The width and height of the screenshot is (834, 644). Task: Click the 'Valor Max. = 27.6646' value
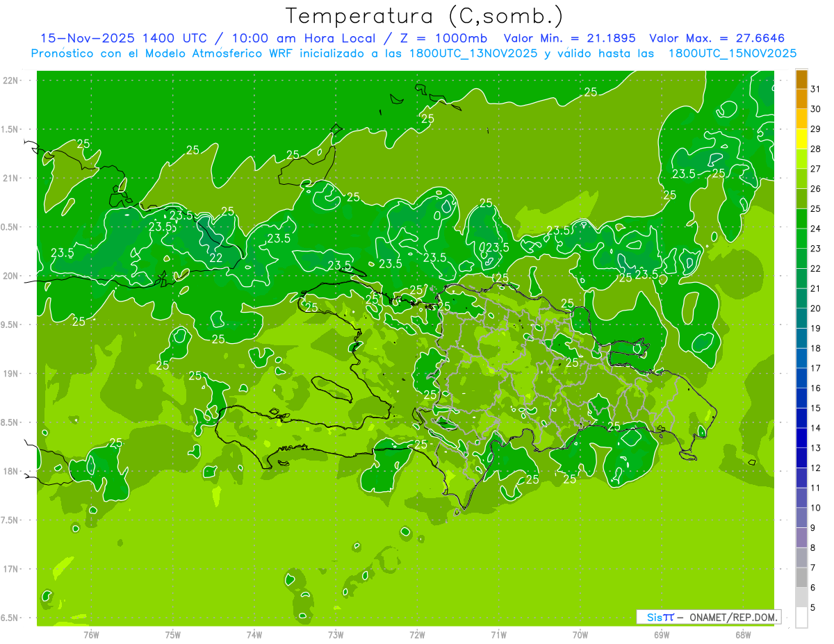coord(717,38)
